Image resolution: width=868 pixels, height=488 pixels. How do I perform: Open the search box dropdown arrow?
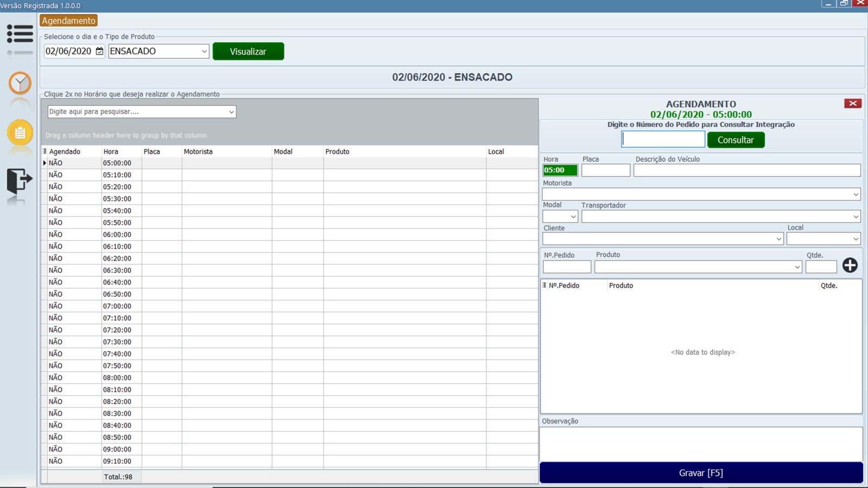coord(231,112)
